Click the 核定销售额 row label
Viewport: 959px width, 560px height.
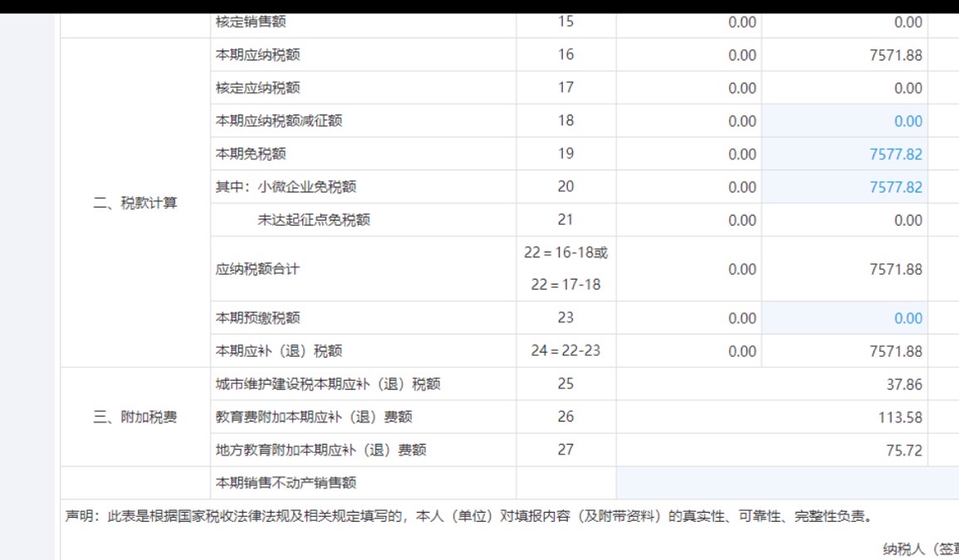[251, 22]
